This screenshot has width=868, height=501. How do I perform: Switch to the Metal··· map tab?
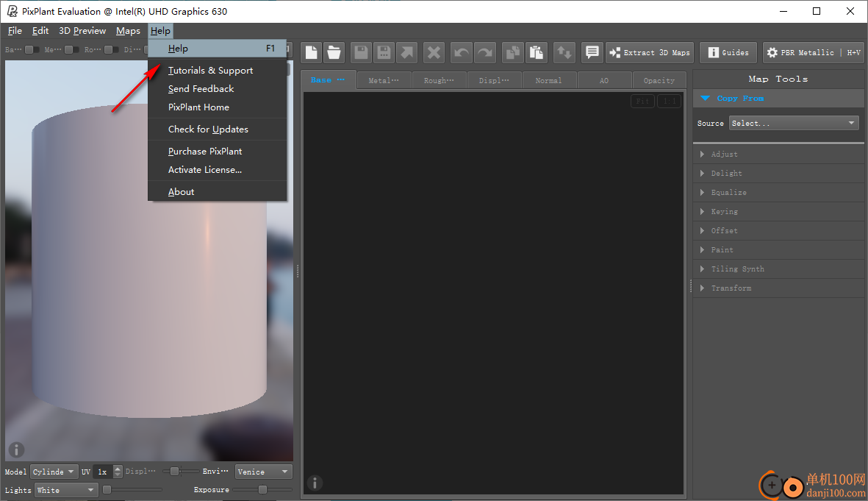[384, 80]
